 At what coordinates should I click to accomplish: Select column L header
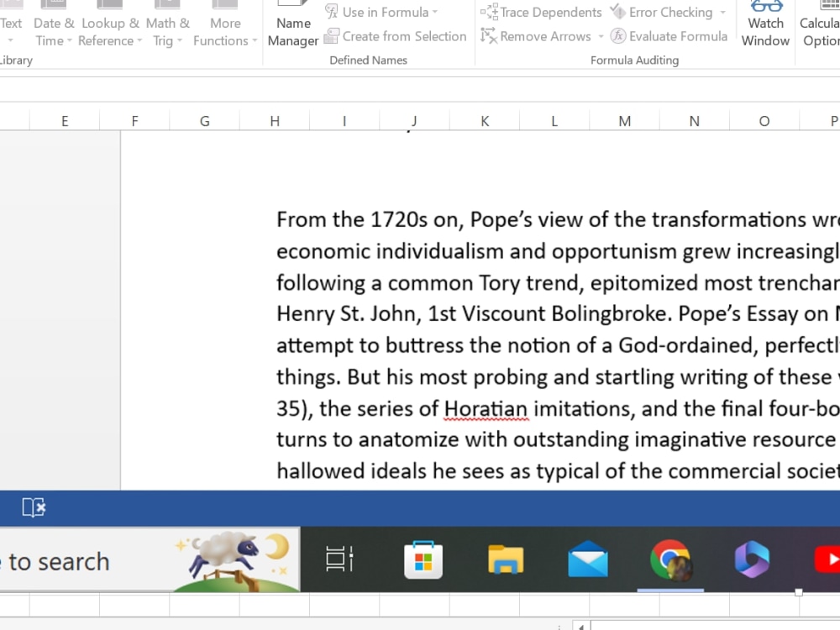tap(554, 121)
